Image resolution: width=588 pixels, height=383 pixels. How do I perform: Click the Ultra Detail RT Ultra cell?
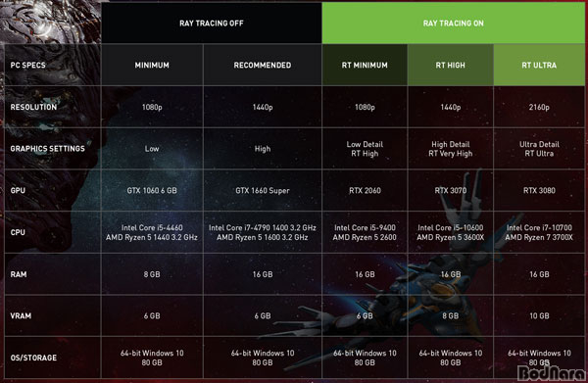(x=539, y=149)
